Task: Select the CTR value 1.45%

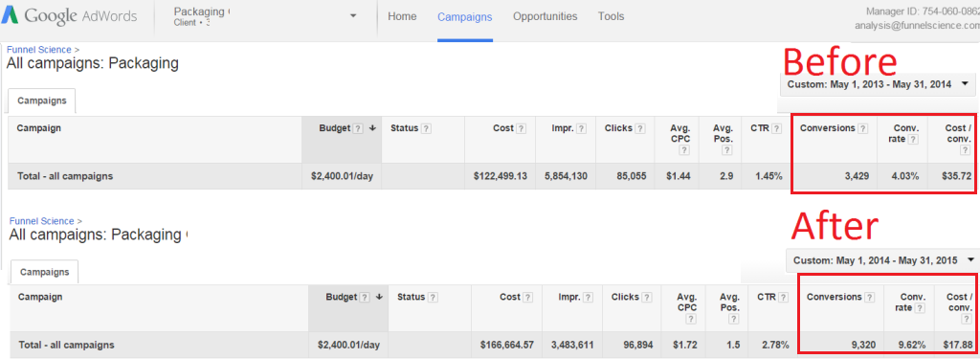Action: point(768,176)
